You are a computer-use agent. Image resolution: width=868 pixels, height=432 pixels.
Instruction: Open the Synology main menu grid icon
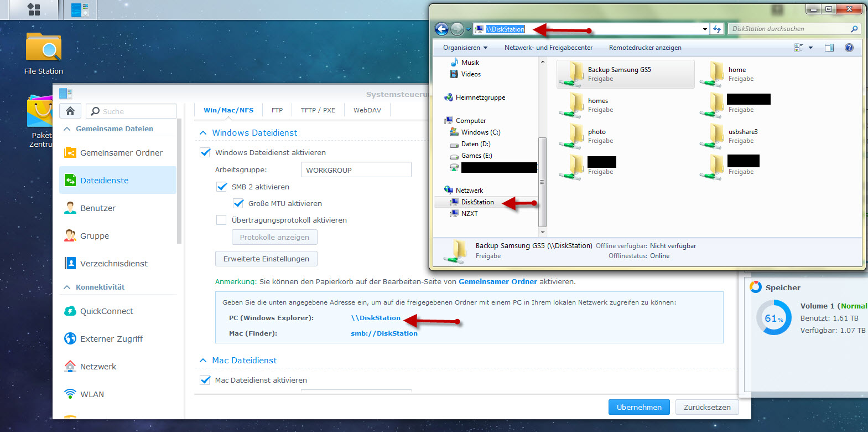(34, 9)
